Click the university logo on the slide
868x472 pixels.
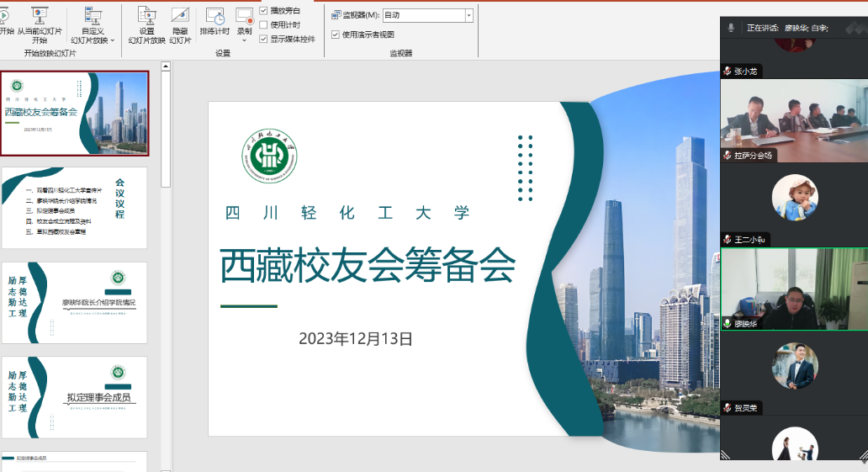click(270, 156)
